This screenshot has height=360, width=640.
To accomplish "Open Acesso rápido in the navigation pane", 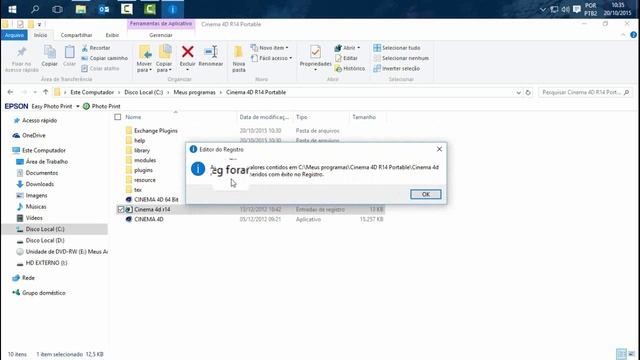I will click(x=39, y=120).
